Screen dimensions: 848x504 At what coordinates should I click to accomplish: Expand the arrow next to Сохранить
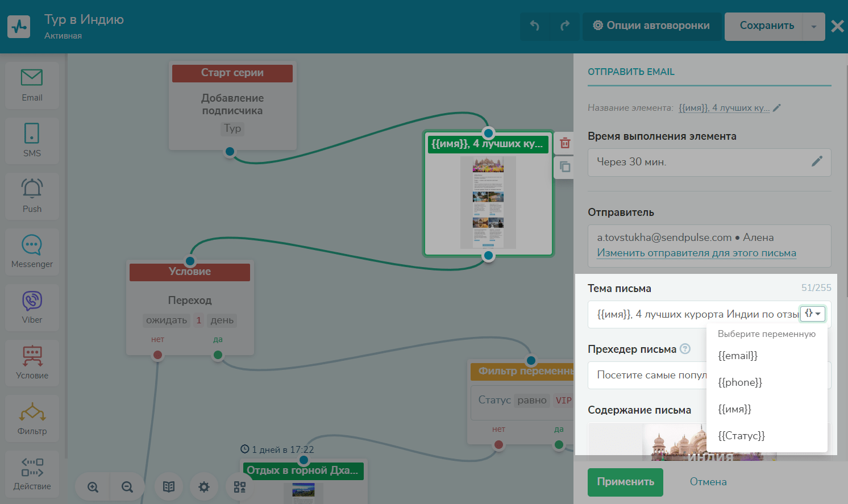pos(813,27)
